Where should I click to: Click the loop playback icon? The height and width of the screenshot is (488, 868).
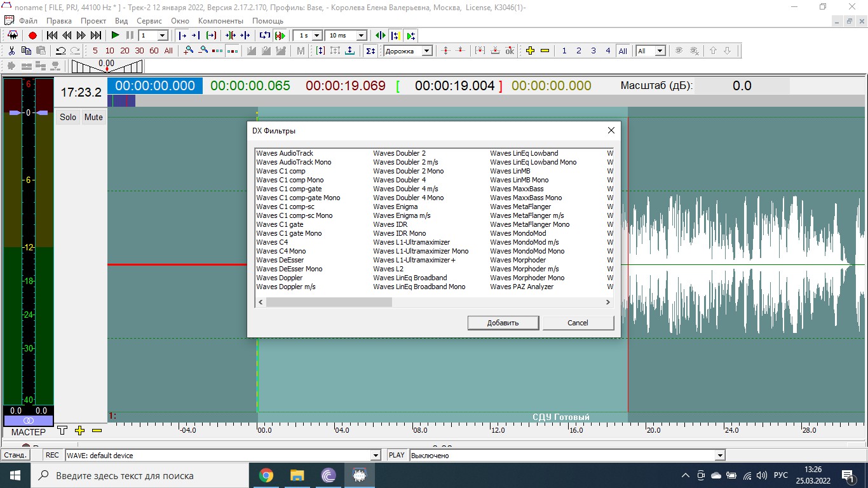point(265,36)
